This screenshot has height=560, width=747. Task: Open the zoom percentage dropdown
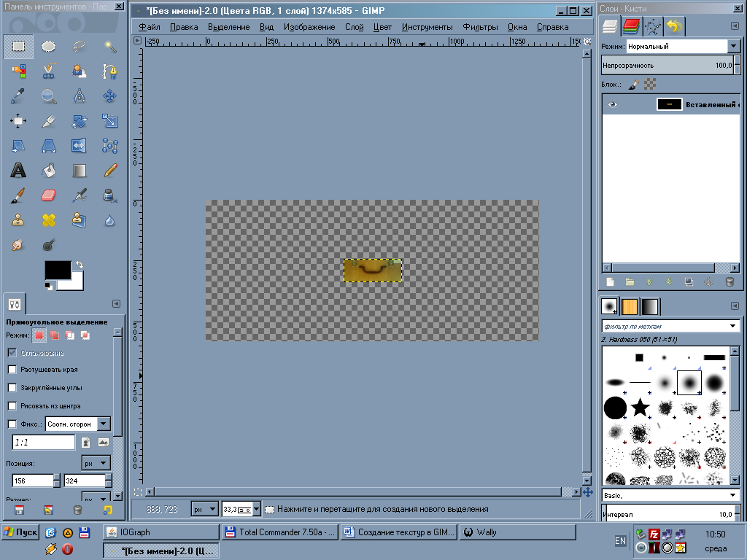tap(256, 509)
